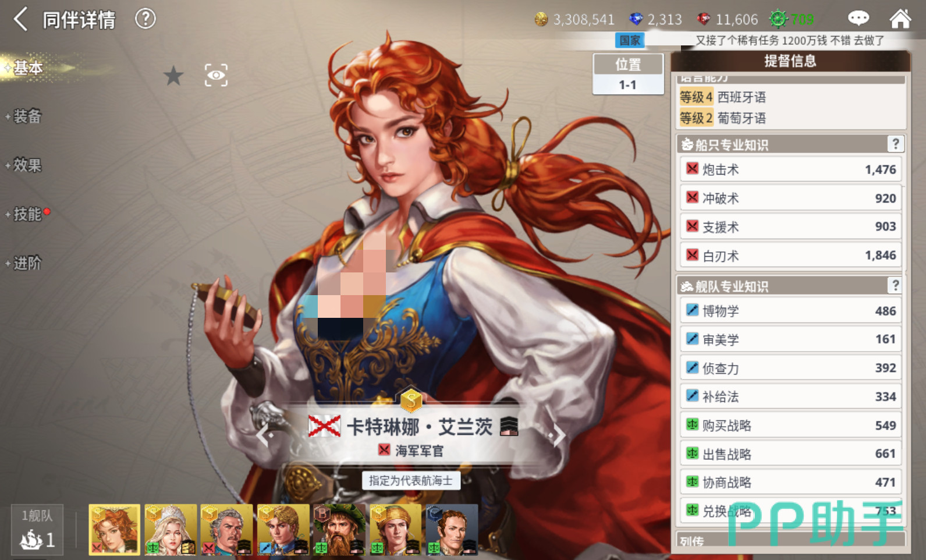
Task: Select the 炮击术 1,476 row
Action: click(790, 169)
